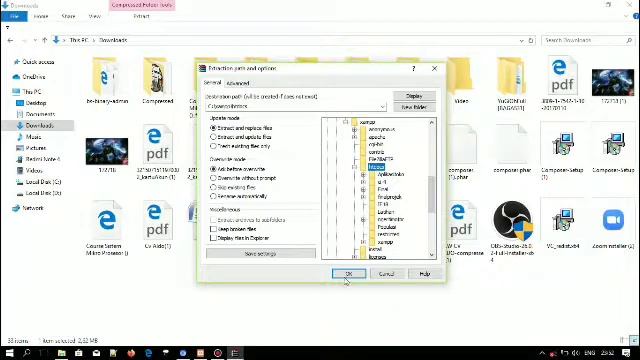The width and height of the screenshot is (640, 360).
Task: Expand the apache folder node
Action: click(x=354, y=137)
